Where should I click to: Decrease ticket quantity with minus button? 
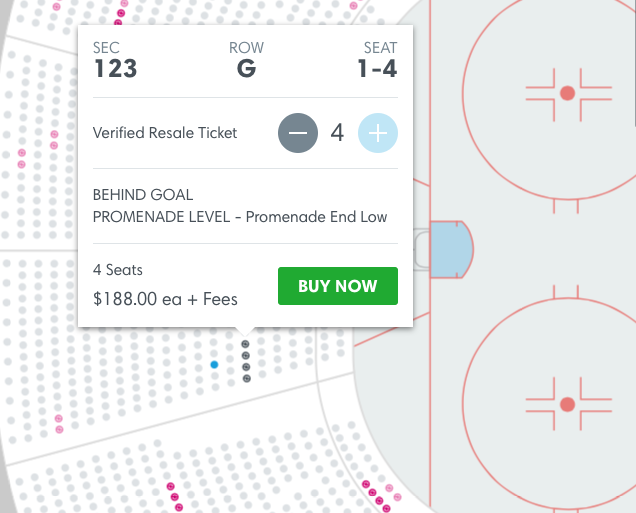[298, 133]
